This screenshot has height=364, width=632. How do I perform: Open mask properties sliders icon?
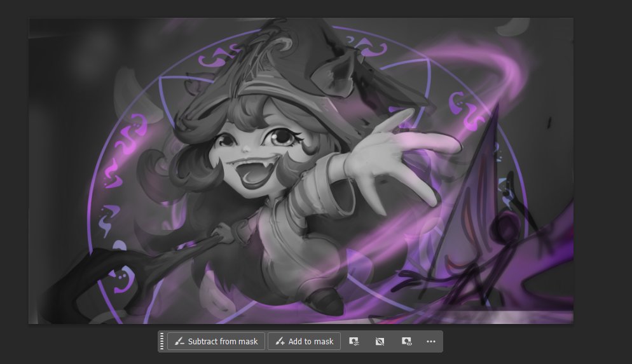[354, 342]
